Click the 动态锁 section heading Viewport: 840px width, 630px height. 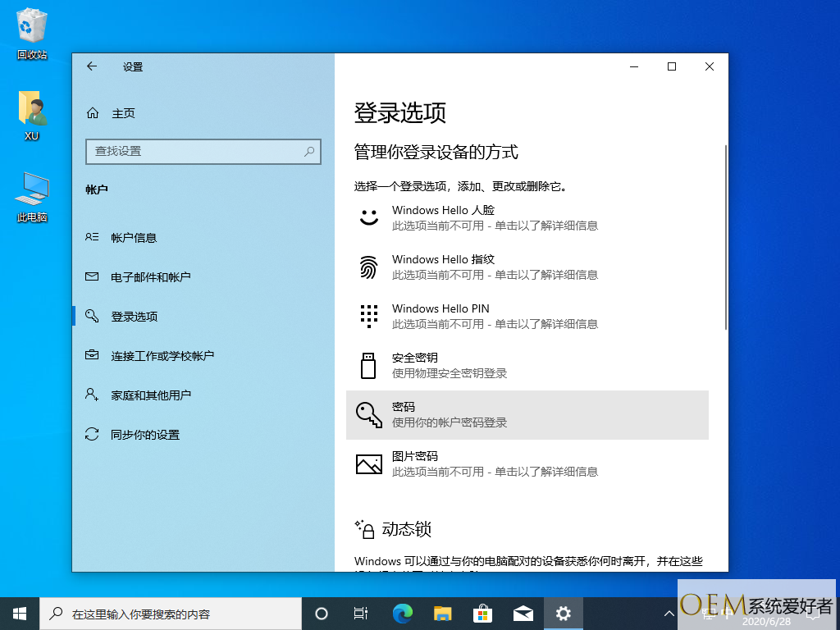407,529
